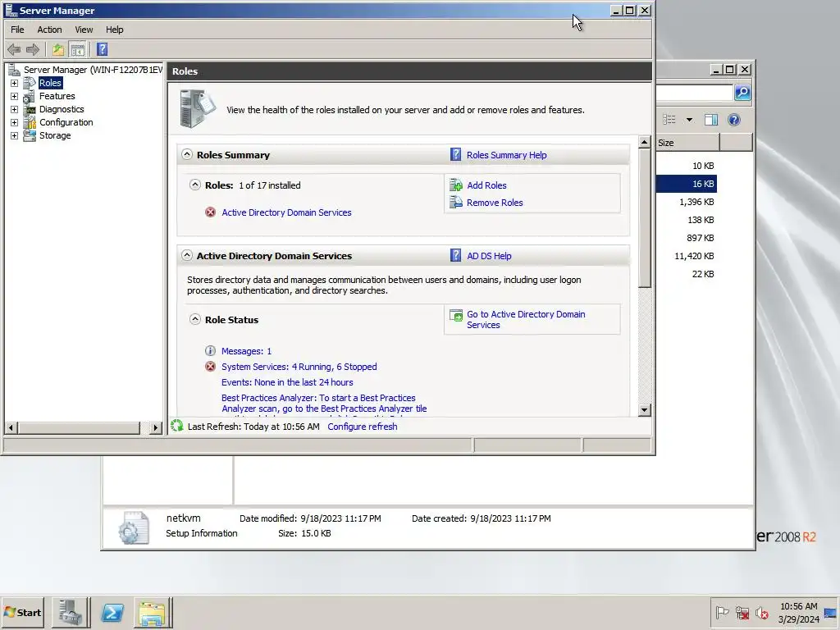Expand the Diagnostics tree node
Viewport: 840px width, 630px height.
click(15, 109)
